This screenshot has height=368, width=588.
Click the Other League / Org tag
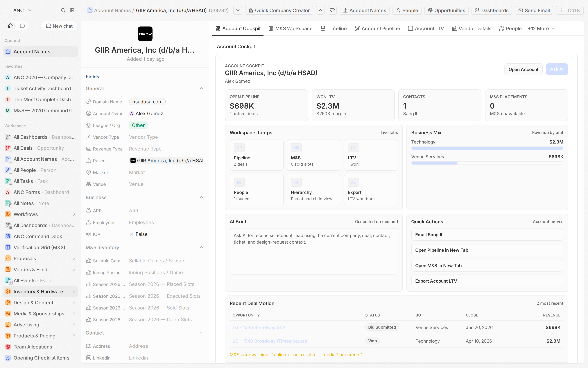tap(138, 125)
